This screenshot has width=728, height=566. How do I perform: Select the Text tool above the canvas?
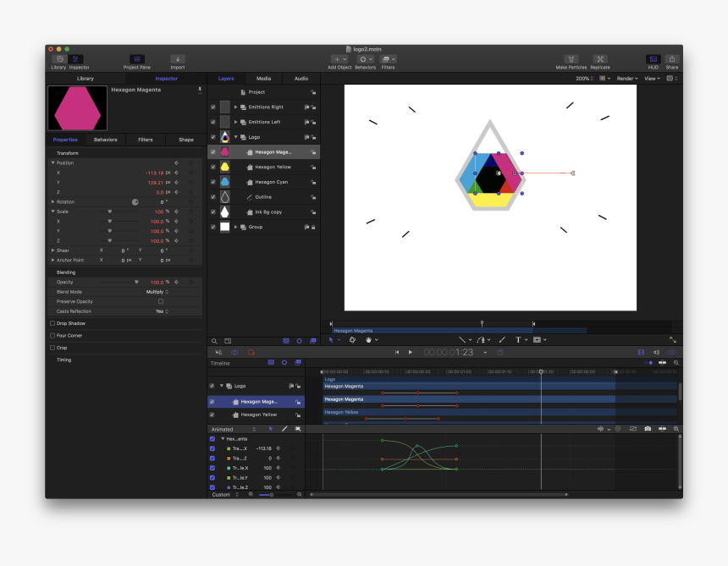[519, 339]
